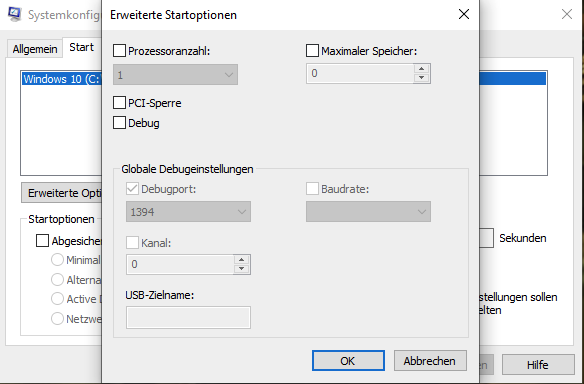
Task: Tick the Maximaler Speicher checkbox
Action: (312, 51)
